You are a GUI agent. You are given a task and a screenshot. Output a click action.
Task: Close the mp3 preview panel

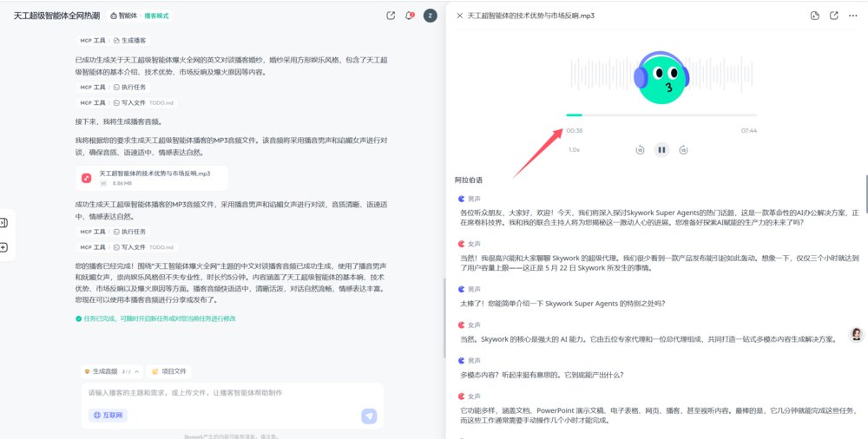pos(458,16)
